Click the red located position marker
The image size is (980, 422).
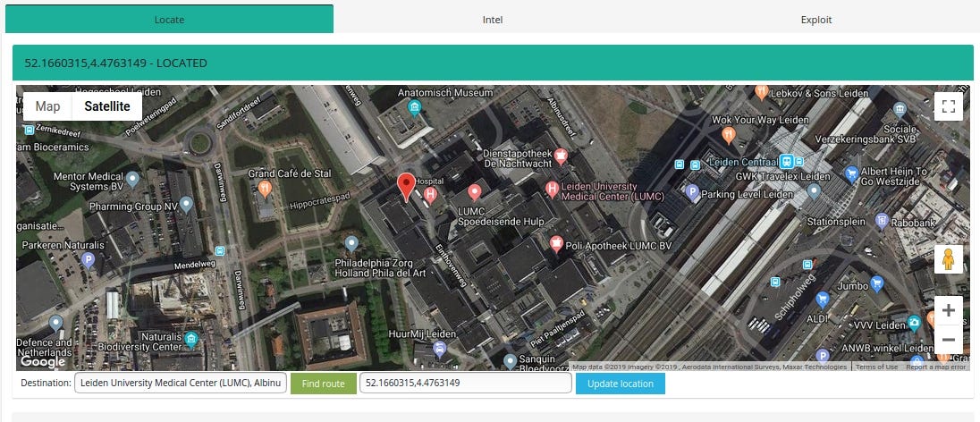click(x=406, y=186)
